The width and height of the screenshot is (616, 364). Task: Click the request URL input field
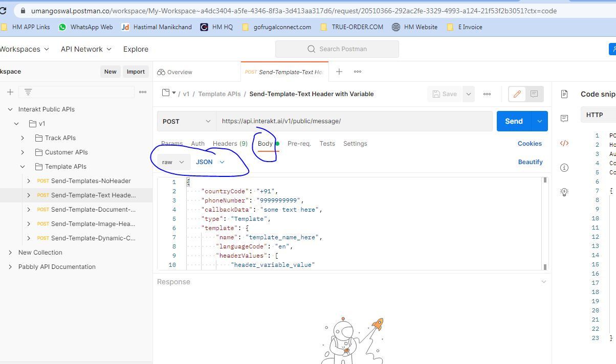coord(354,121)
